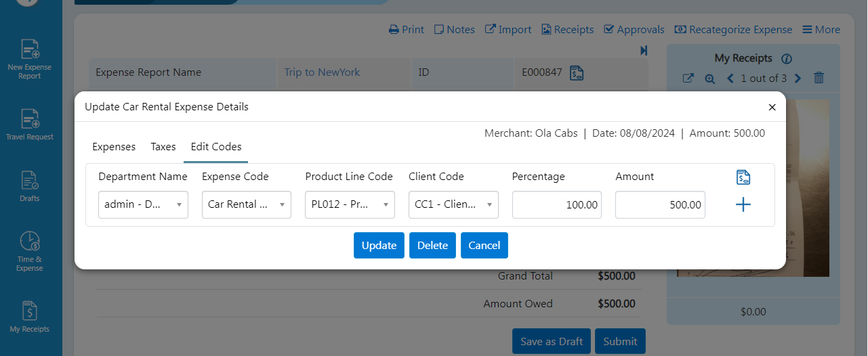This screenshot has height=356, width=868.
Task: Switch to the Expenses tab
Action: coord(114,147)
